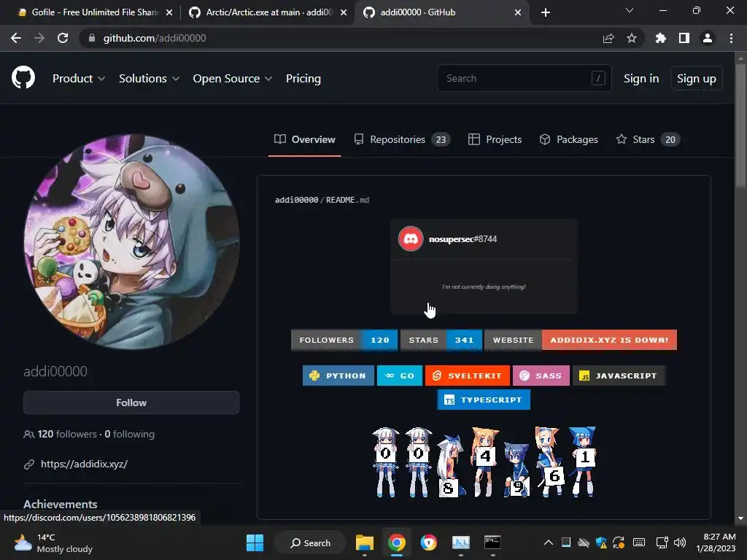Open the clock and date panel
The width and height of the screenshot is (747, 560).
(x=716, y=542)
